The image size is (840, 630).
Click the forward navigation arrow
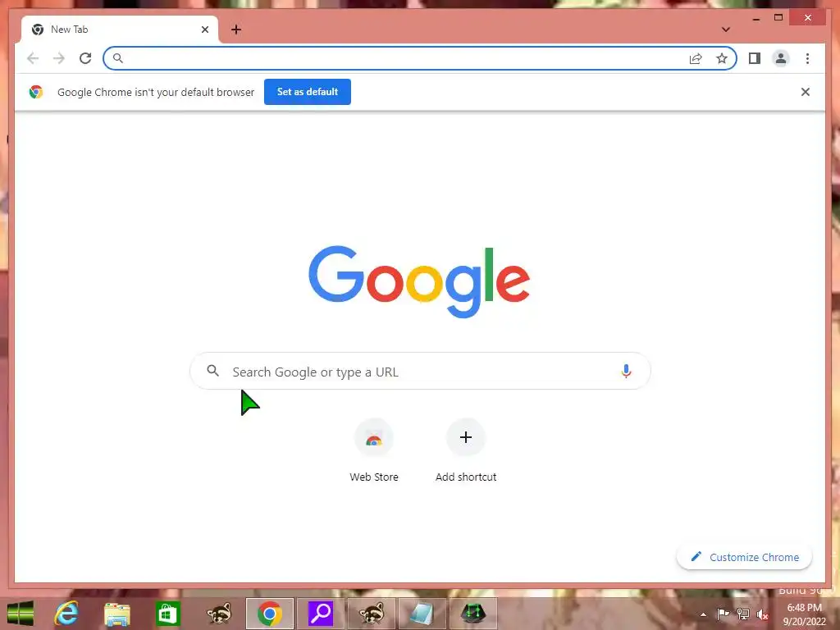(59, 58)
